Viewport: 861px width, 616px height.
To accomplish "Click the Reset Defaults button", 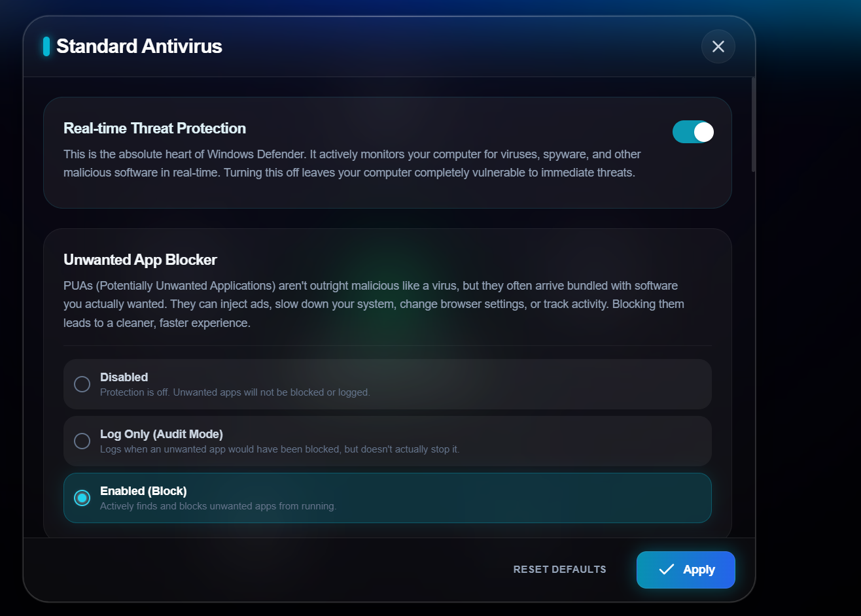I will (559, 570).
